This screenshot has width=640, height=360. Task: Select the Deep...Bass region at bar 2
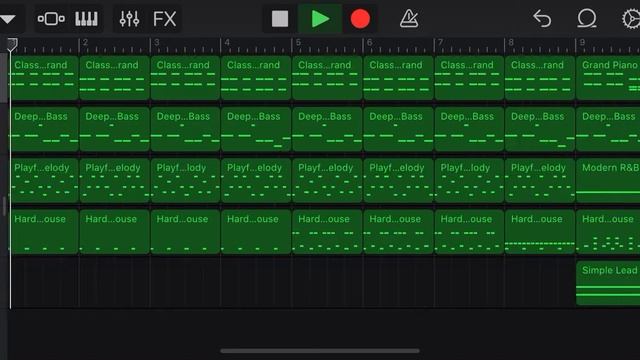pos(114,129)
